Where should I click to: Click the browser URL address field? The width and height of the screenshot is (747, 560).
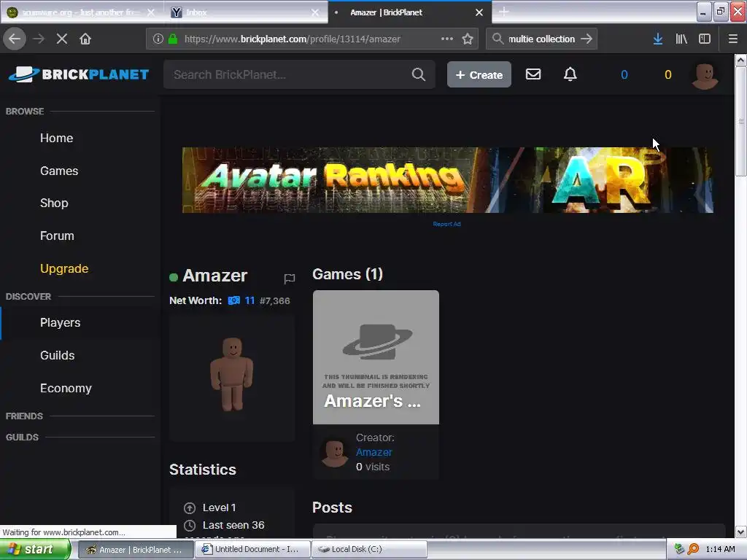click(311, 39)
